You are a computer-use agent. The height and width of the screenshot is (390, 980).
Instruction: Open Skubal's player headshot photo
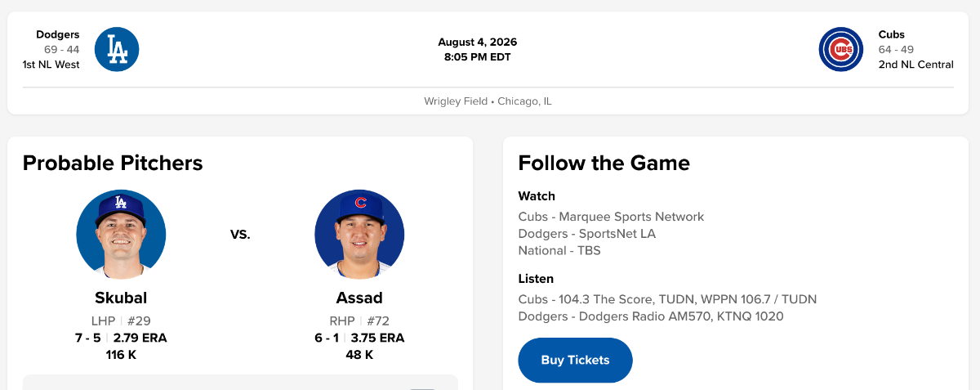[121, 235]
